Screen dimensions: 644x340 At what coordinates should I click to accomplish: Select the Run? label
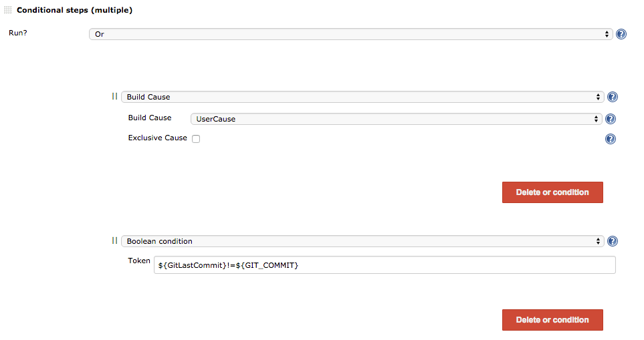(17, 33)
